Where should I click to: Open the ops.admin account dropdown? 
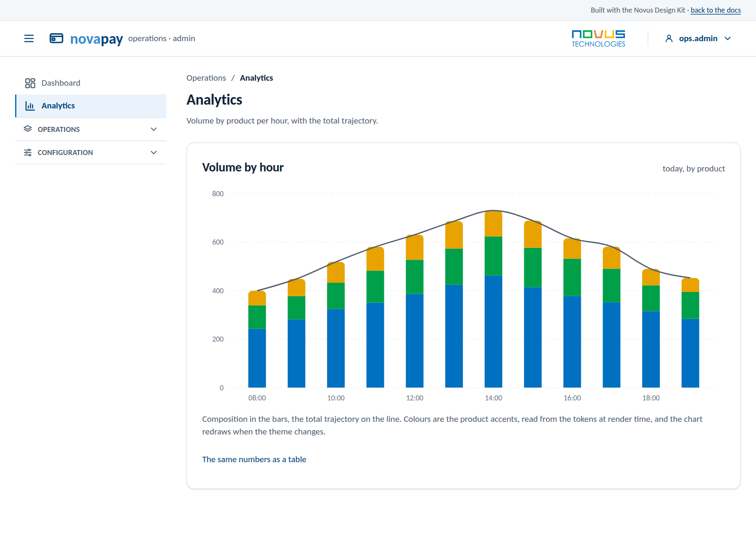pyautogui.click(x=698, y=39)
